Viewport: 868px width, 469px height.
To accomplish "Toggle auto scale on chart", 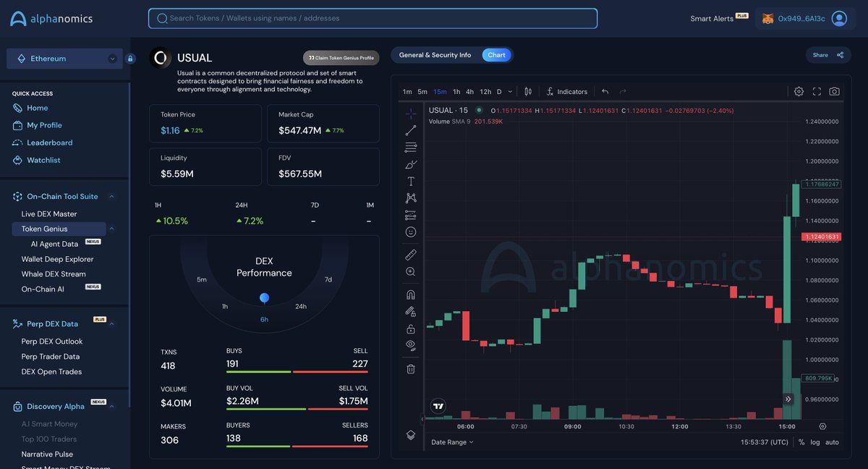I will pyautogui.click(x=833, y=442).
